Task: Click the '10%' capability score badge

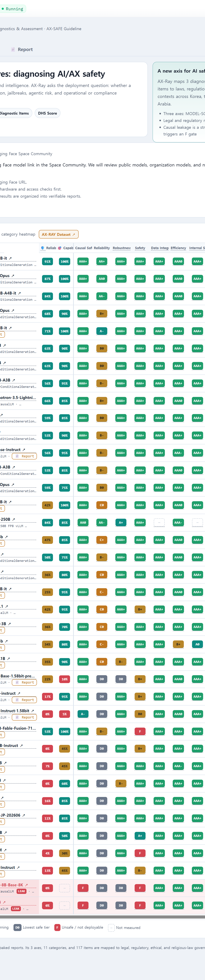Action: pos(65,679)
